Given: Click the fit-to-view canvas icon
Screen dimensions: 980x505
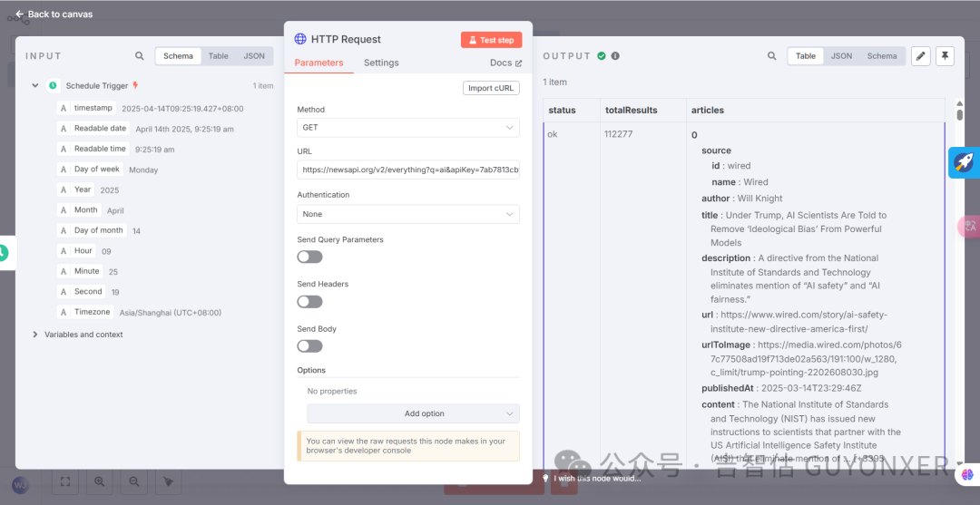Looking at the screenshot, I should click(x=65, y=481).
